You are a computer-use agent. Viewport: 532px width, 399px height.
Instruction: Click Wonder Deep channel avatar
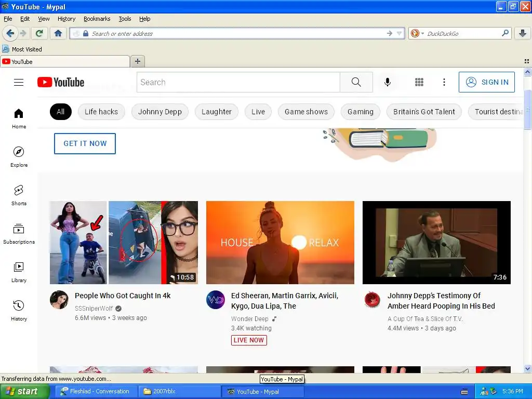tap(216, 300)
